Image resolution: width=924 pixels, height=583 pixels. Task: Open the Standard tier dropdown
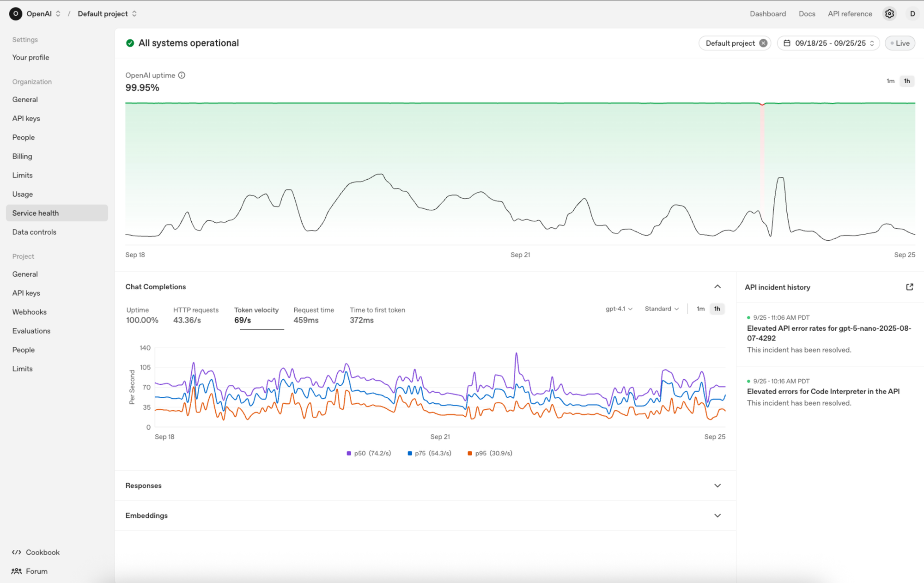[x=661, y=309]
